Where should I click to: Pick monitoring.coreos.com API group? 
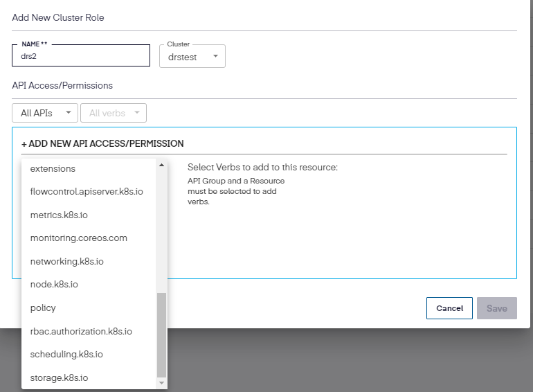pos(78,238)
